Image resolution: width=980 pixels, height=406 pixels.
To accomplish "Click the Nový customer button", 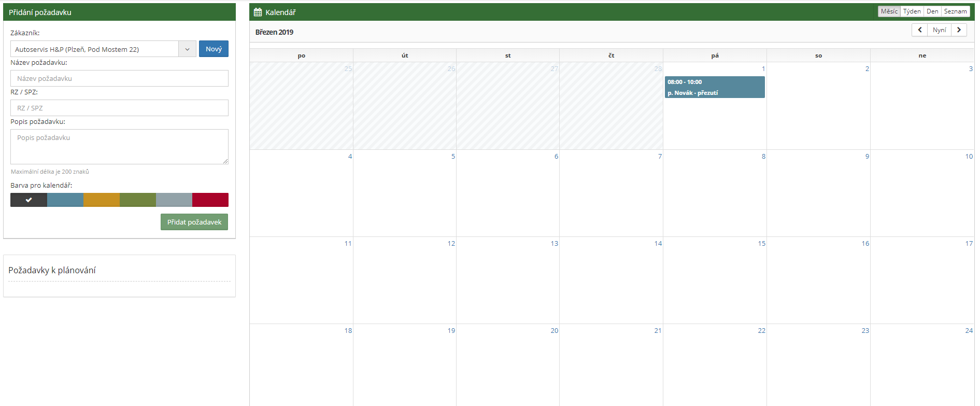I will pos(214,49).
